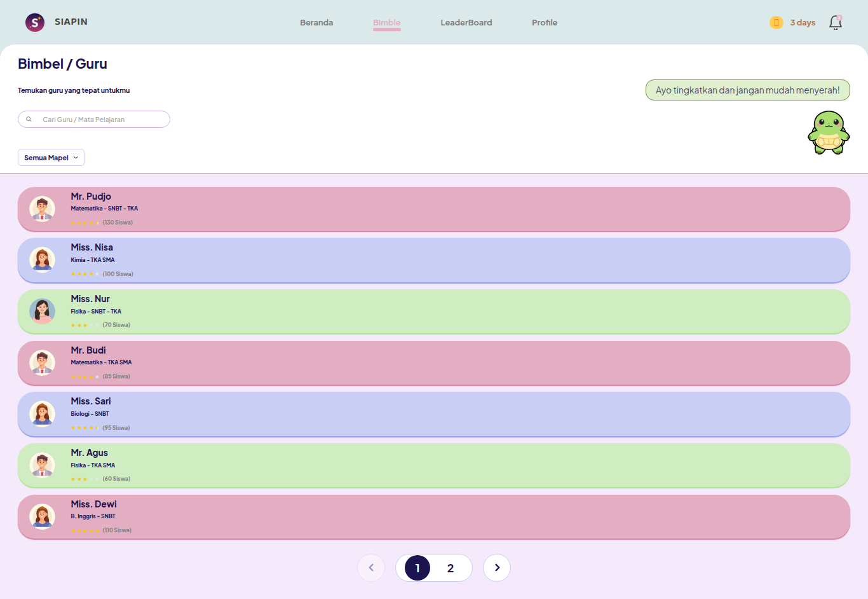
Task: Click the search magnifier icon
Action: (29, 120)
